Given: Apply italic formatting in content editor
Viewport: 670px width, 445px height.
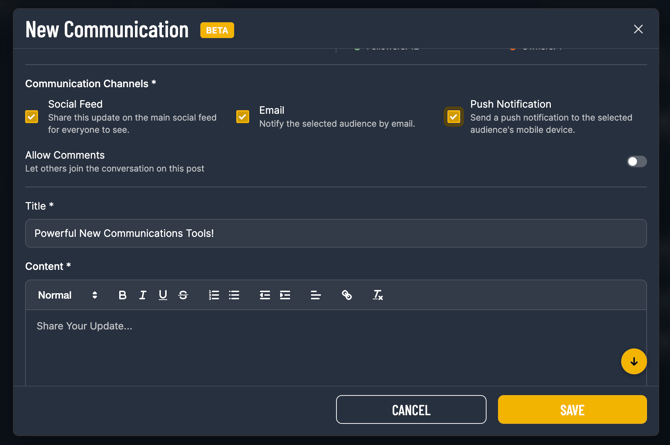Looking at the screenshot, I should click(x=143, y=295).
